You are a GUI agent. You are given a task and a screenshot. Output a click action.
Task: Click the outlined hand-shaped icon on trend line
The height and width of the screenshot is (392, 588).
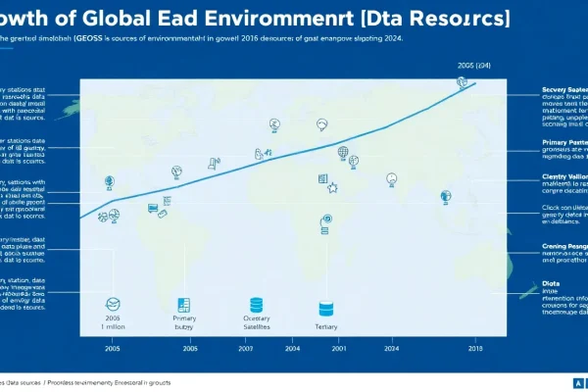point(259,154)
